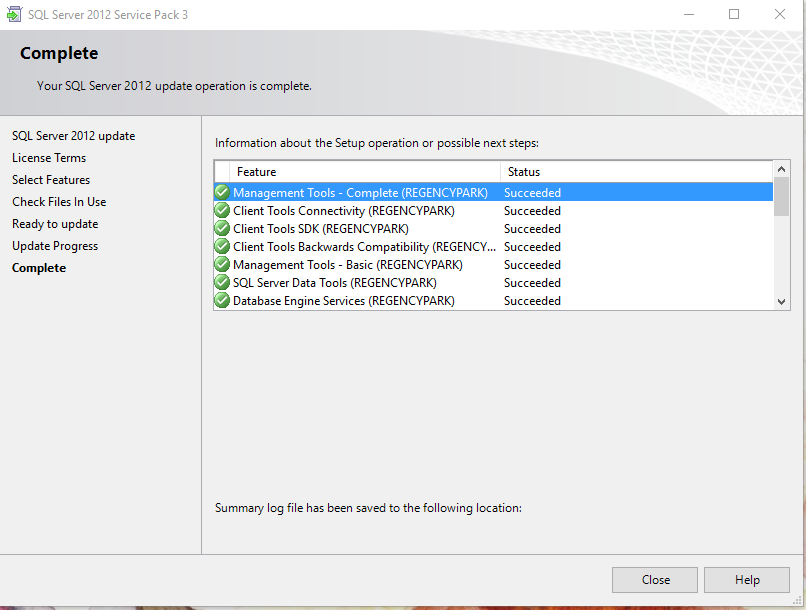Select the Select Features step
This screenshot has height=610, width=806.
[50, 179]
